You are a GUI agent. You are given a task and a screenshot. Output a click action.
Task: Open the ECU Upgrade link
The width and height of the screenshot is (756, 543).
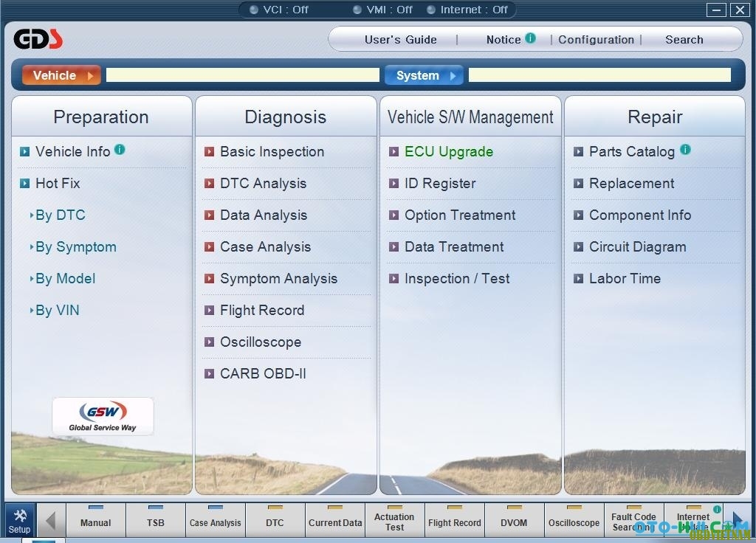tap(448, 152)
